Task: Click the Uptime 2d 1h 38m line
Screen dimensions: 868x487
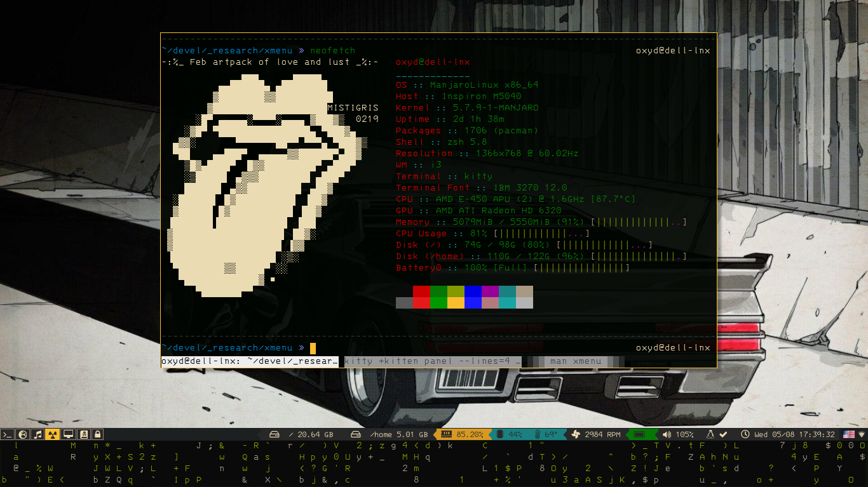Action: (450, 119)
